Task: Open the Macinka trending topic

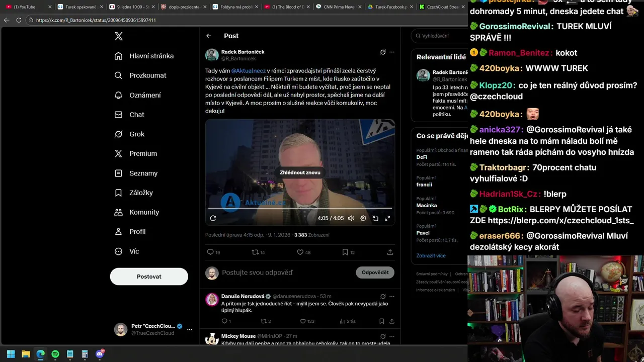Action: tap(426, 206)
